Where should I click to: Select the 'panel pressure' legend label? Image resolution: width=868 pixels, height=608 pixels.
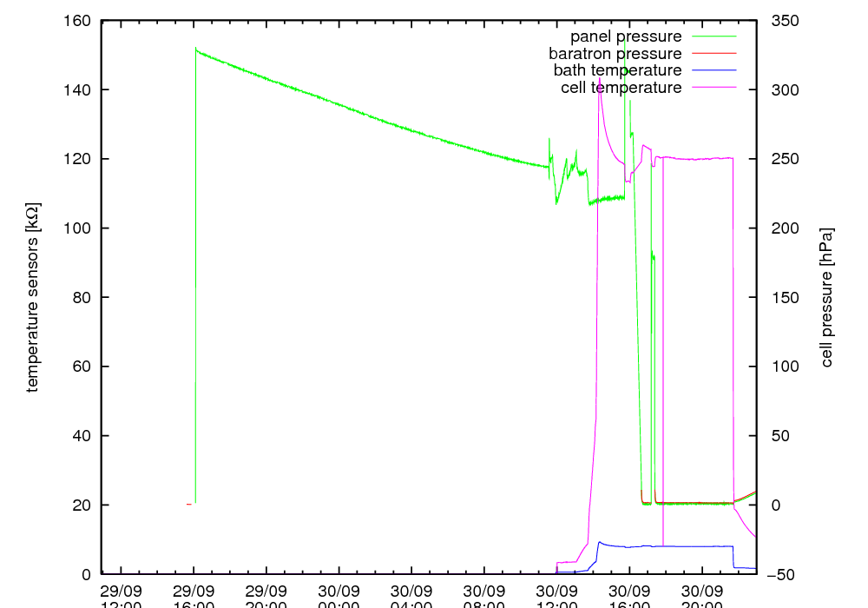coord(625,36)
